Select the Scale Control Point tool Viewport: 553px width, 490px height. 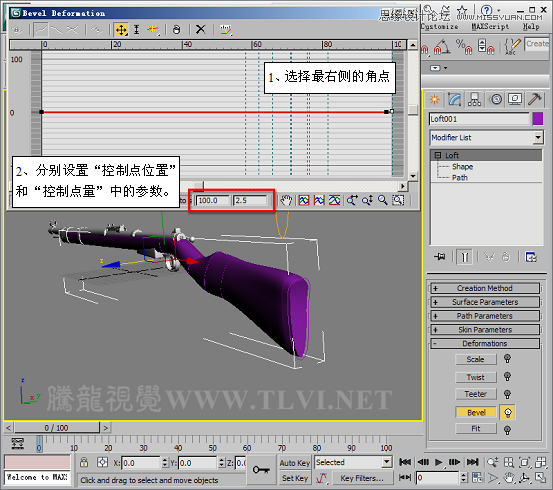tap(136, 30)
